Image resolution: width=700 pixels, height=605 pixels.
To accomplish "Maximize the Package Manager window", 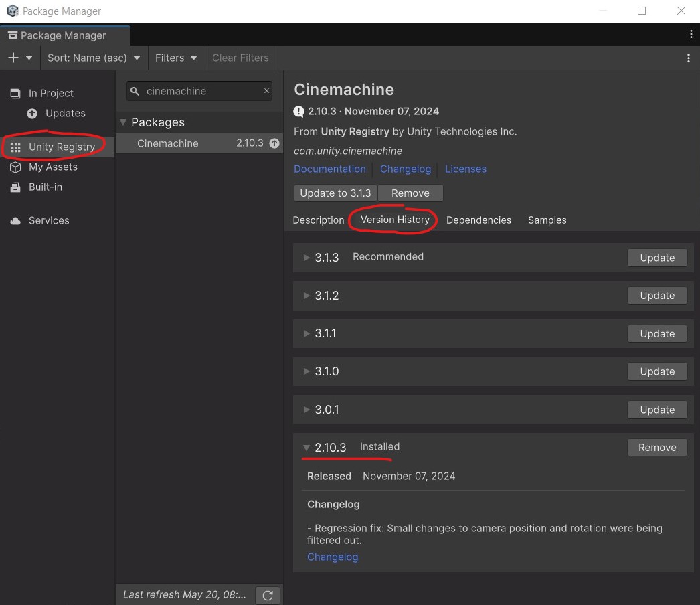I will 642,11.
